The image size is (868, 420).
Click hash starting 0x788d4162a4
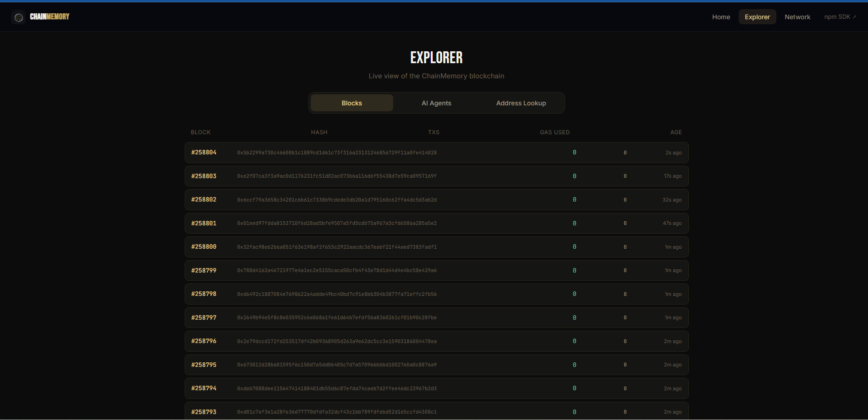tap(337, 271)
